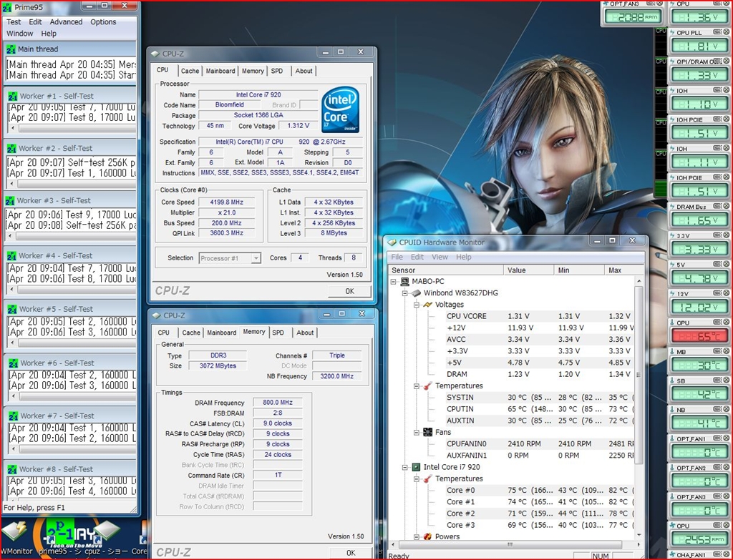This screenshot has width=733, height=560.
Task: Open the Advanced menu in Prime95
Action: 66,22
